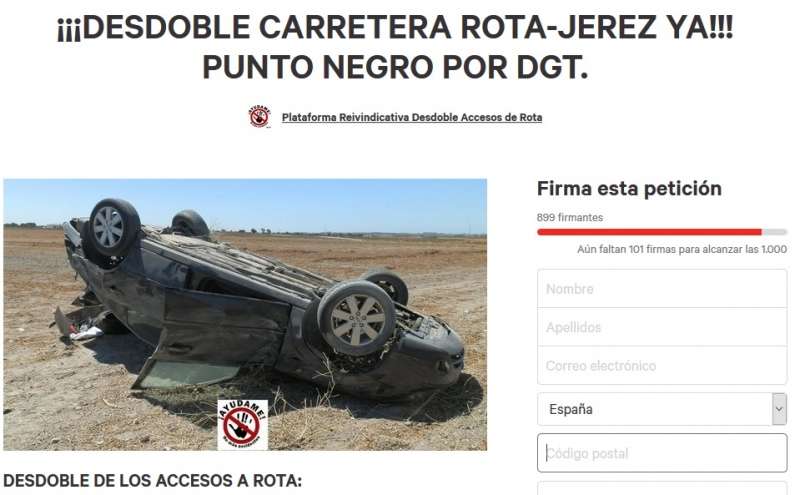The height and width of the screenshot is (495, 800).
Task: Select the Correo electrónico field
Action: pos(662,365)
